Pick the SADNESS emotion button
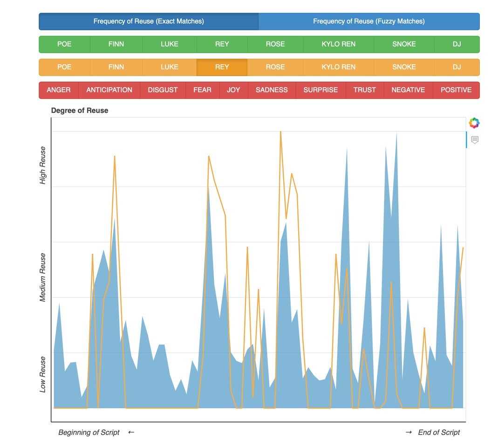Viewport: 498px width, 448px height. click(272, 90)
